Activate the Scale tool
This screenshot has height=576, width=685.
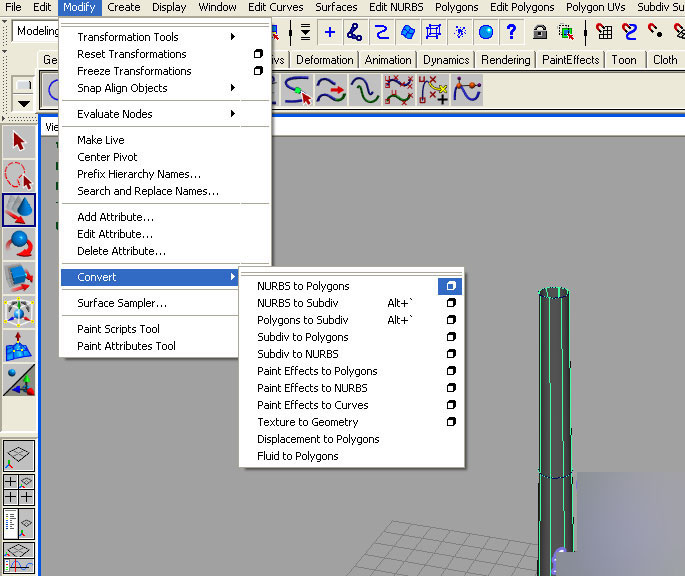[x=19, y=278]
